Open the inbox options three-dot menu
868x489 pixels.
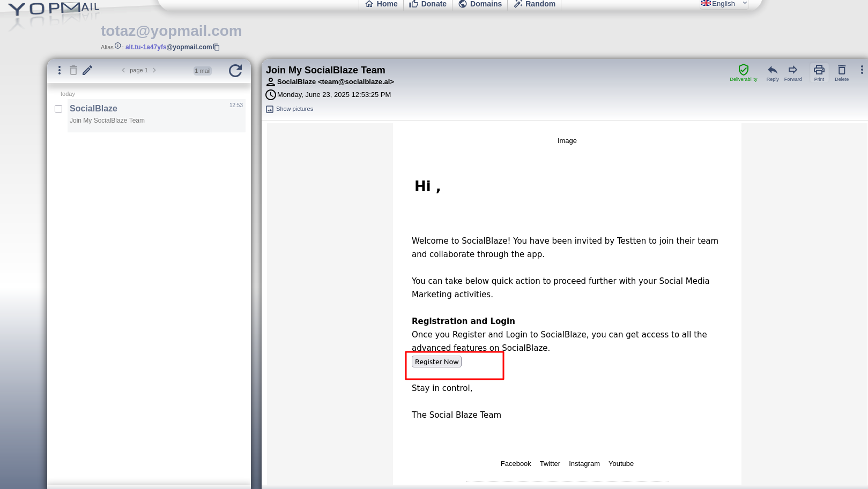click(60, 70)
